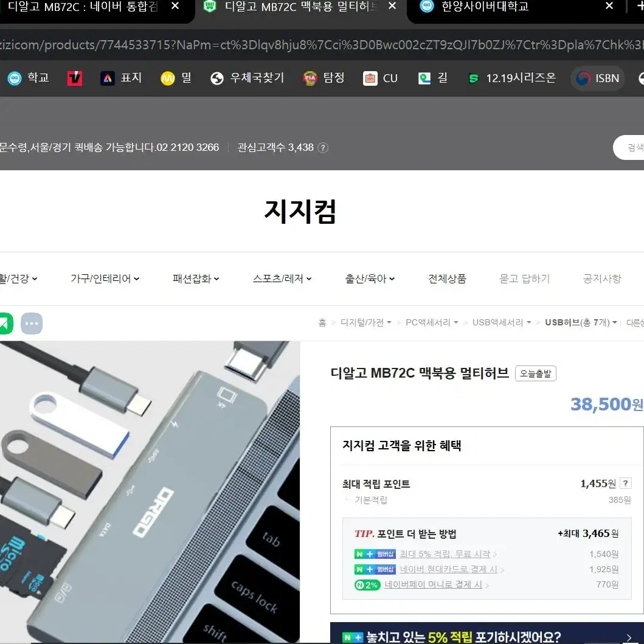Click the 최대 5% 적립, 무료 시작 link
Viewport: 644px width, 644px height.
[x=445, y=554]
